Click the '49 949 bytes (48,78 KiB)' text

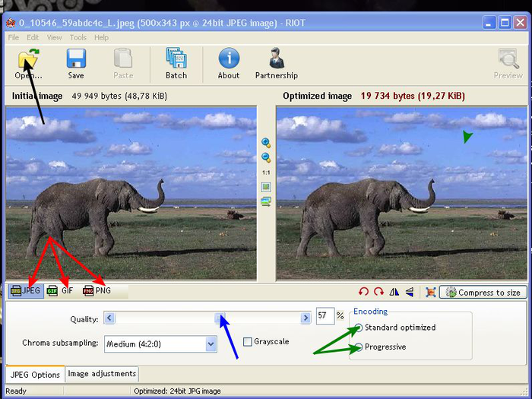click(119, 96)
